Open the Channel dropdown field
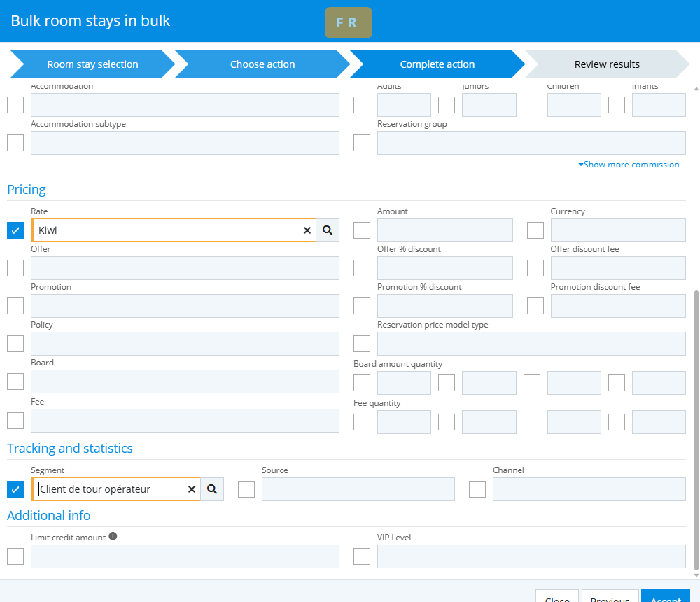This screenshot has height=602, width=700. click(x=589, y=489)
